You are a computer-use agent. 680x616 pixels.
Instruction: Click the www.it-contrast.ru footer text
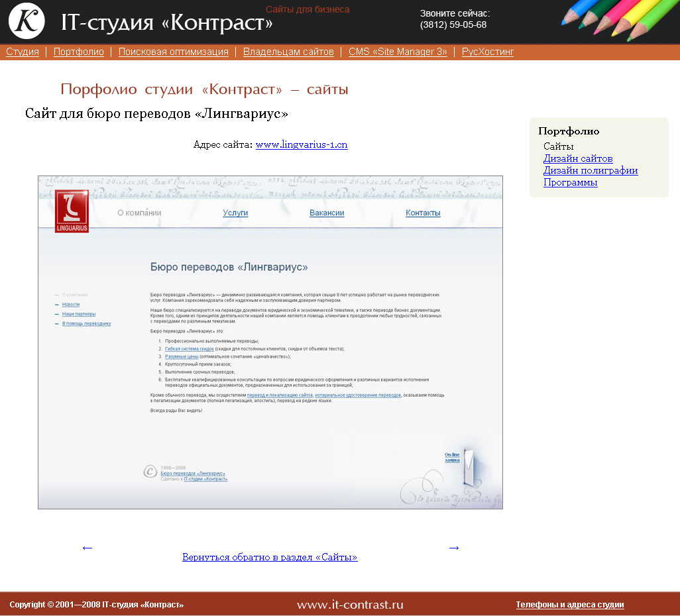(x=350, y=605)
